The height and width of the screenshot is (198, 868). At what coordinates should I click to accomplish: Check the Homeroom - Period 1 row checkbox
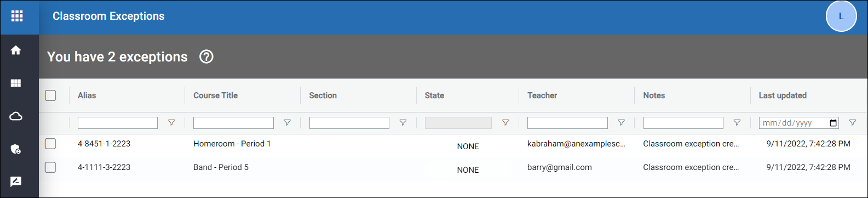pos(50,144)
